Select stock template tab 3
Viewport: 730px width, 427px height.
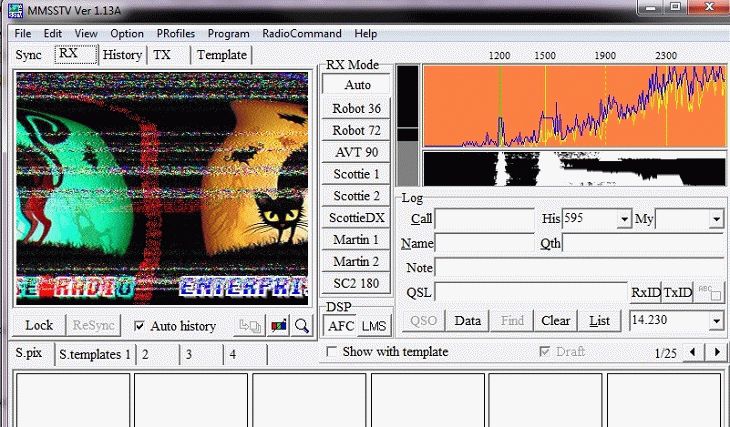click(x=201, y=354)
